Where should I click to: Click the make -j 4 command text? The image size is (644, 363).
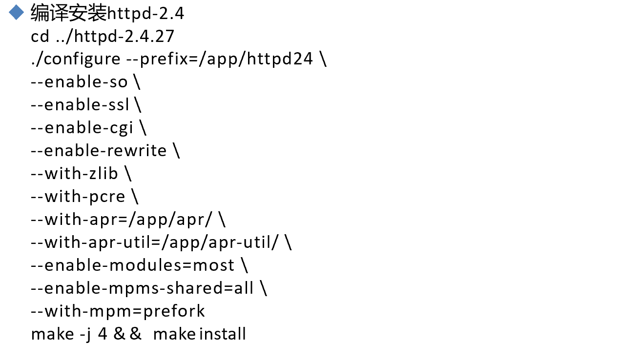click(x=69, y=334)
